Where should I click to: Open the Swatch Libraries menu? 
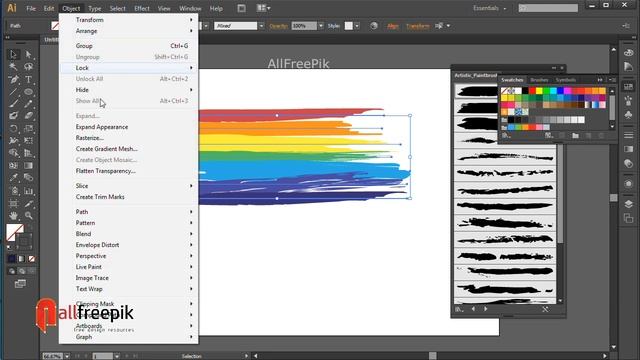[x=506, y=136]
